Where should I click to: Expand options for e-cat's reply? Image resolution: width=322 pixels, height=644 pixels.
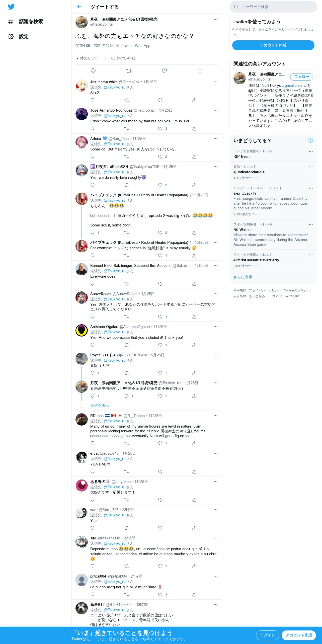(x=215, y=453)
